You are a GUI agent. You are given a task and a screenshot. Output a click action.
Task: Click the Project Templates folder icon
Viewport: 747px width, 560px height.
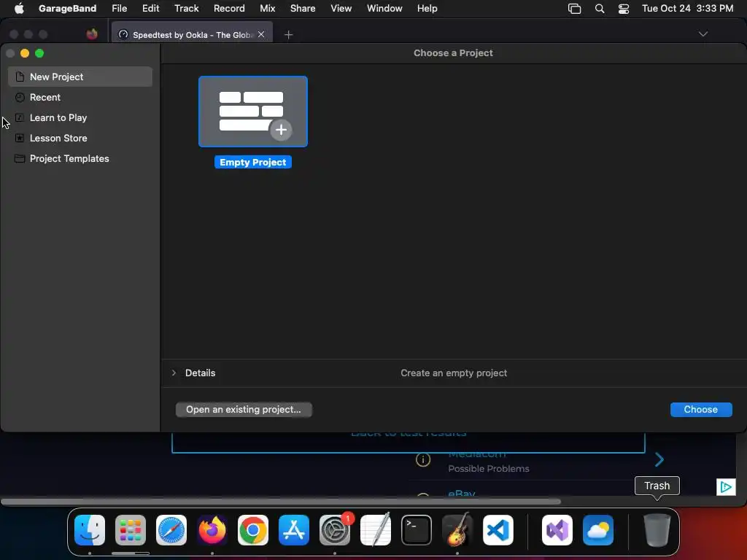(20, 158)
